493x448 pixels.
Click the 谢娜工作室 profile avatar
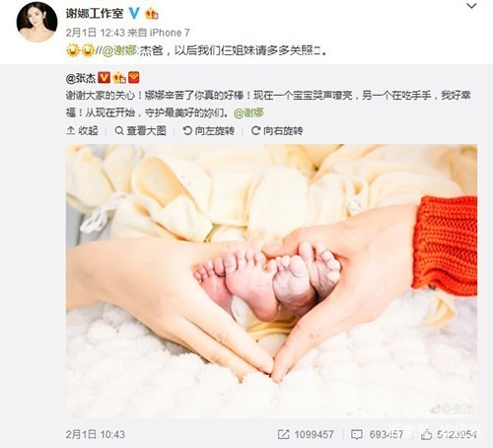click(x=37, y=22)
